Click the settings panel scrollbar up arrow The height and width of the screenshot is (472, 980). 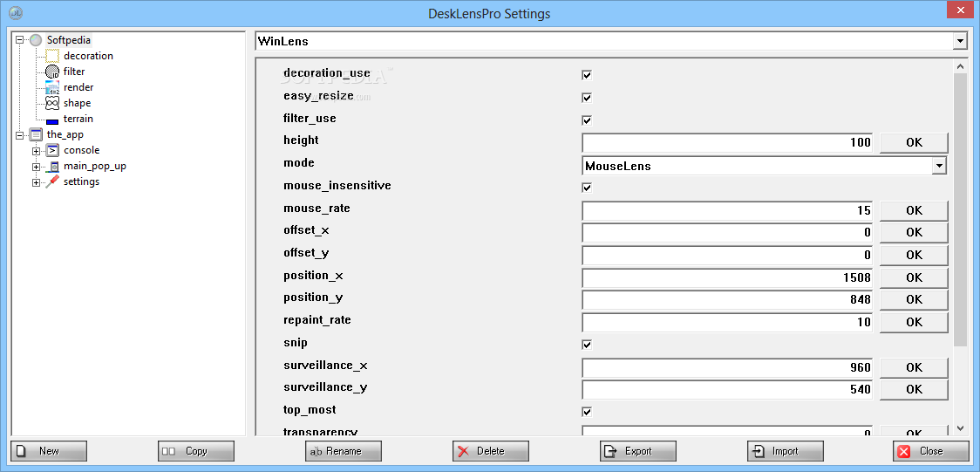click(x=961, y=66)
